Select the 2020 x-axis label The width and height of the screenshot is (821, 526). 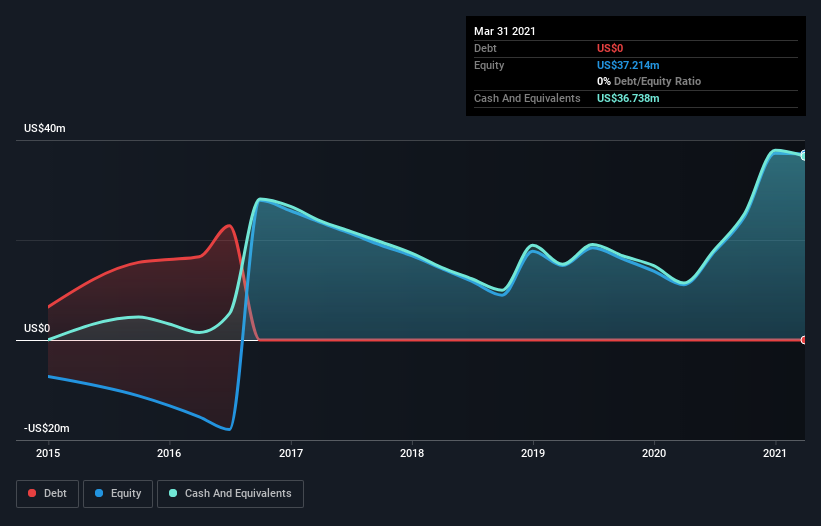click(x=654, y=453)
